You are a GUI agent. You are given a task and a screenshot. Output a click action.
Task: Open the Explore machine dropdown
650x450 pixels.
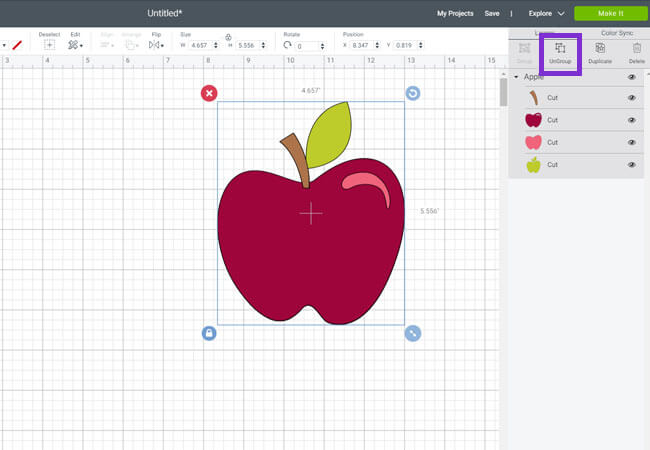(546, 13)
